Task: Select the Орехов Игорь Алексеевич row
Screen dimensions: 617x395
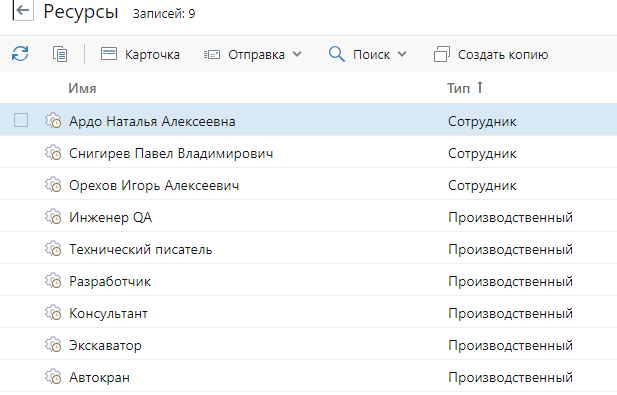Action: pyautogui.click(x=308, y=185)
